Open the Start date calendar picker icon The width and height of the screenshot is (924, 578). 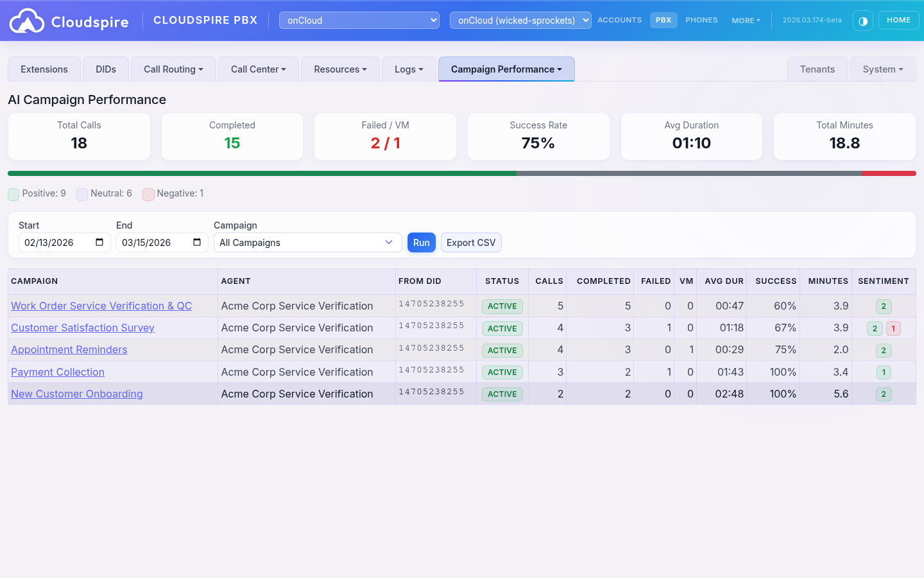pyautogui.click(x=99, y=242)
